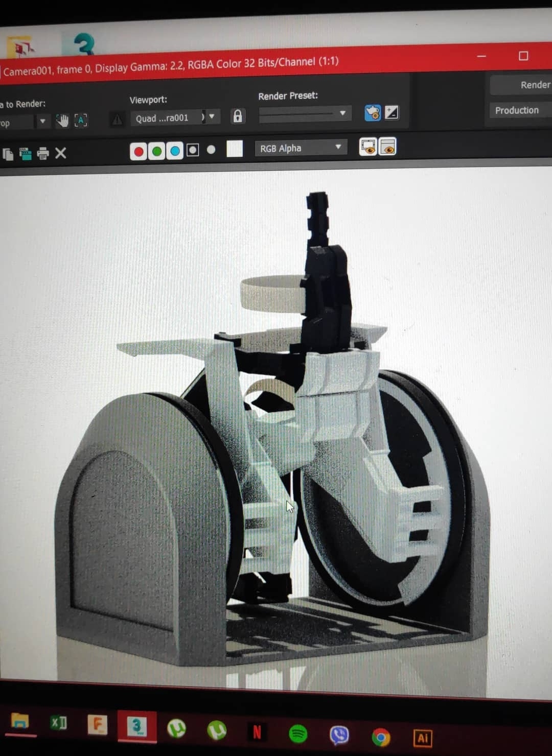The image size is (552, 756).
Task: Click the Edit Region hand icon
Action: (x=62, y=121)
